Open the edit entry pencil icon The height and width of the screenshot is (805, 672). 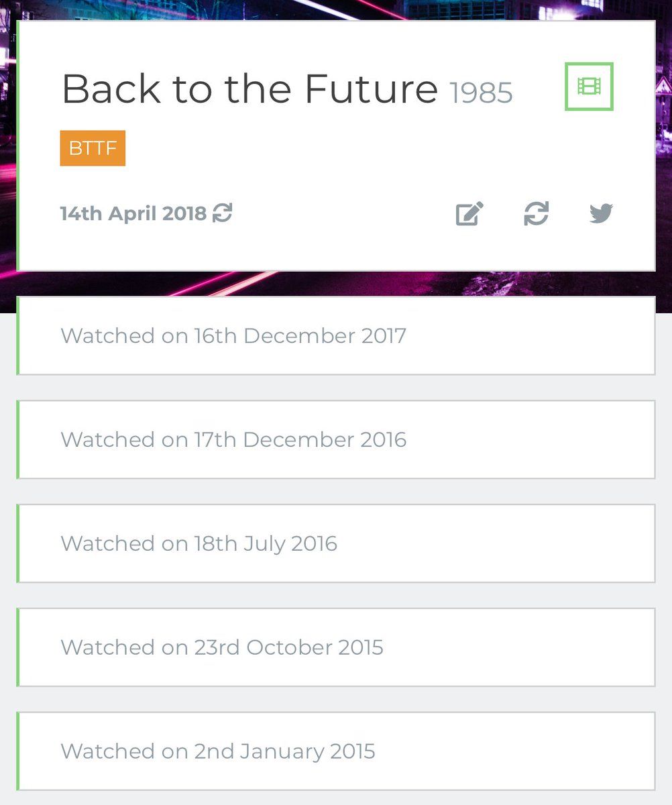[469, 214]
